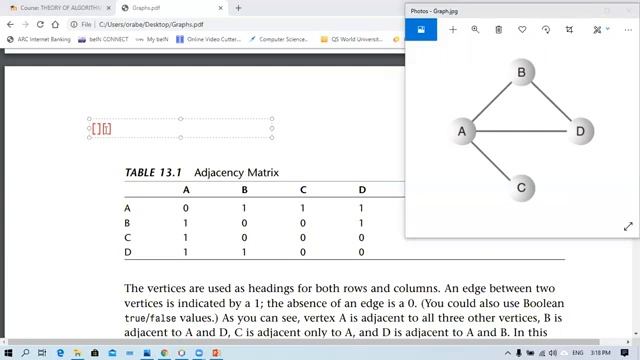Click inside the text annotation box in the PDF
This screenshot has width=640, height=360.
pos(180,128)
